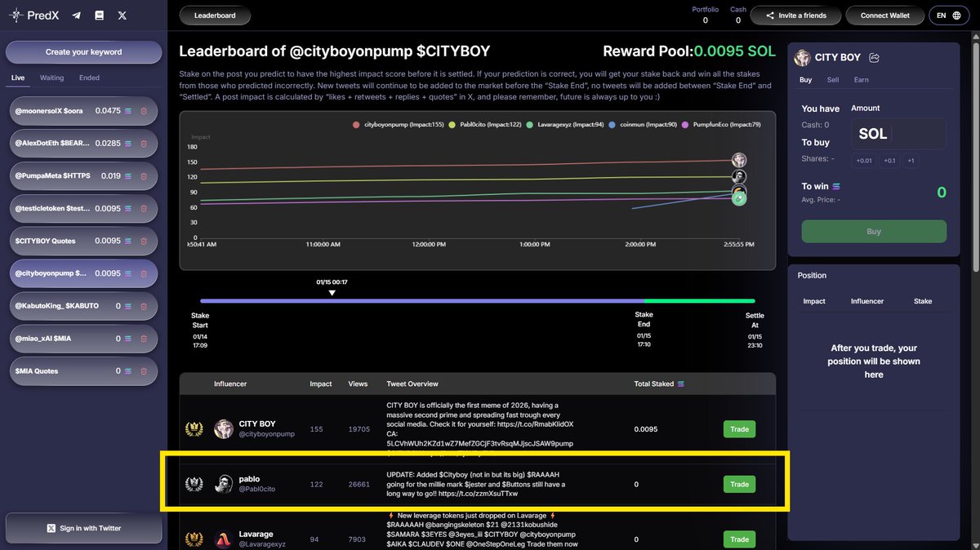Click the SOL icon in the @PumpaMeta row
Screen dimensions: 980x550
127,175
